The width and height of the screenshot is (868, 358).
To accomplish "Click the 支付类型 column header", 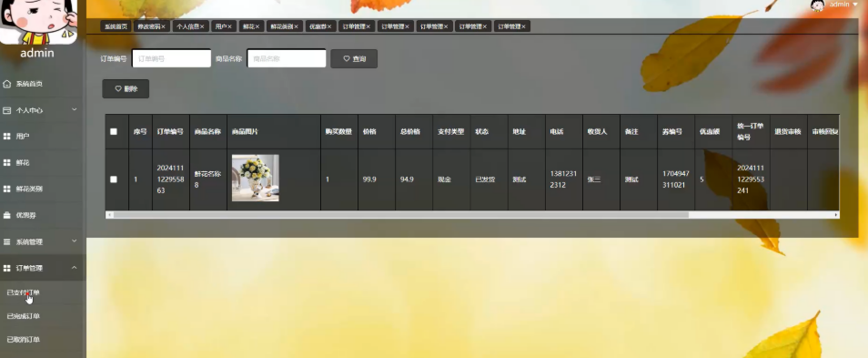I will pyautogui.click(x=451, y=132).
